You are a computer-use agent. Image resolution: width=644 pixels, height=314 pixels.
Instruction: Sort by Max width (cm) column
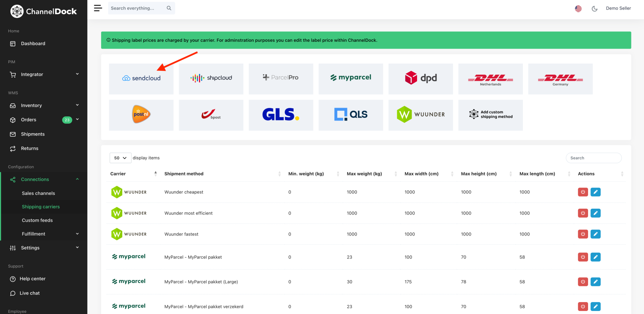tap(429, 174)
